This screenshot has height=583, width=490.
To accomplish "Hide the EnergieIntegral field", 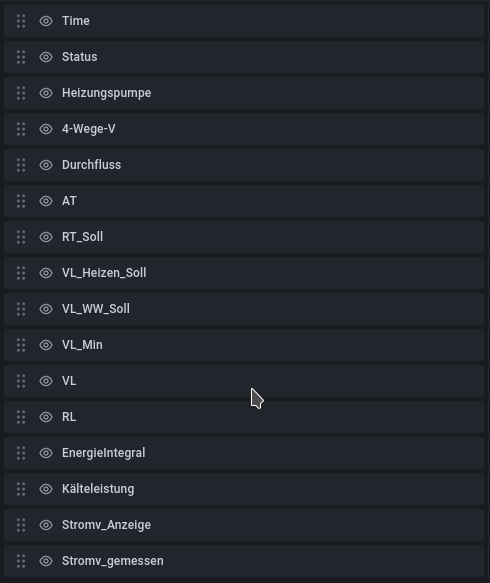I will point(46,453).
